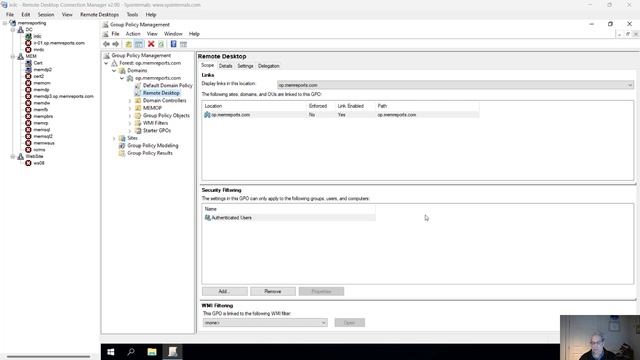Viewport: 640px width, 360px height.
Task: Go forward using the toolbar forward arrow
Action: coord(116,44)
